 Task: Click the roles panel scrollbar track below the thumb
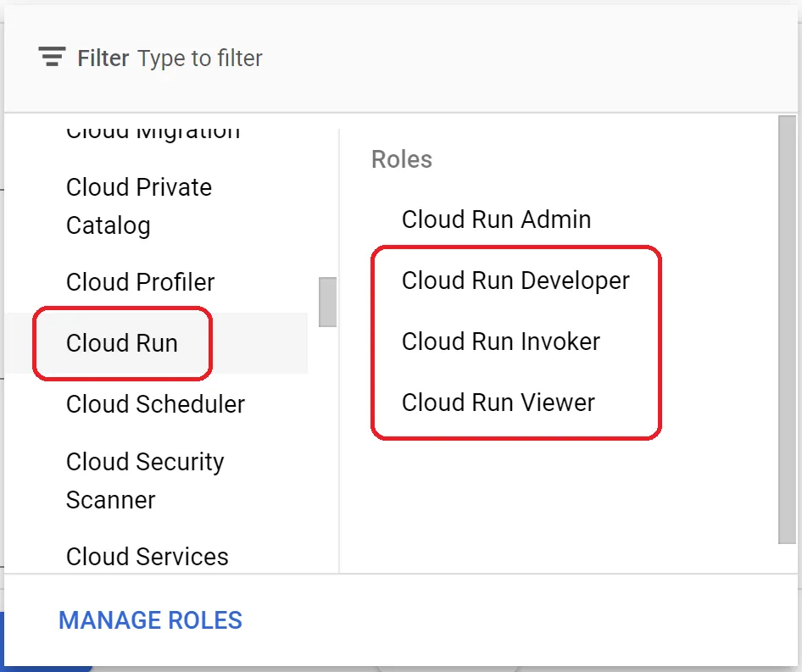pyautogui.click(x=787, y=558)
